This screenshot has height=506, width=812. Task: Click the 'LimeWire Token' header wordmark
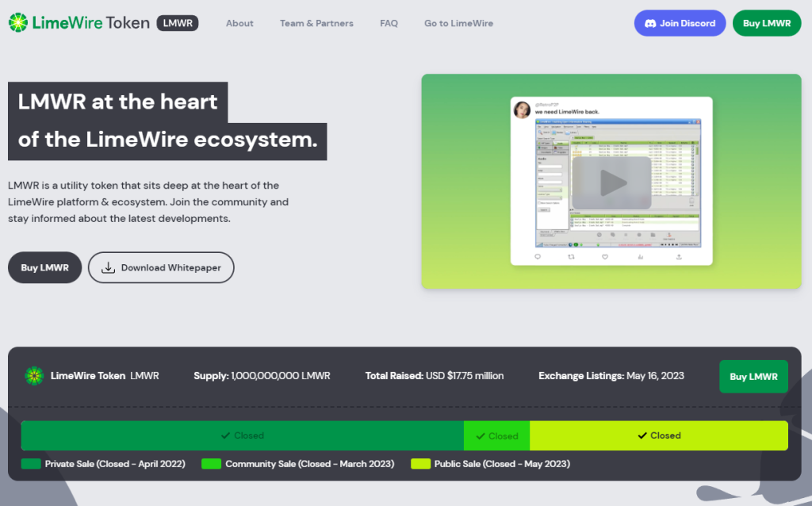tap(90, 23)
